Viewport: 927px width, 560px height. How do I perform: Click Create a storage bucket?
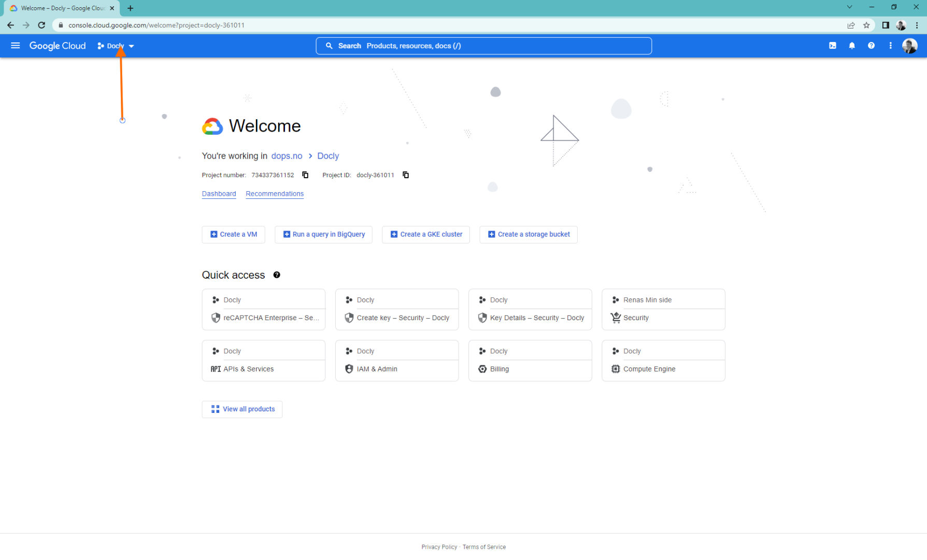pyautogui.click(x=528, y=234)
